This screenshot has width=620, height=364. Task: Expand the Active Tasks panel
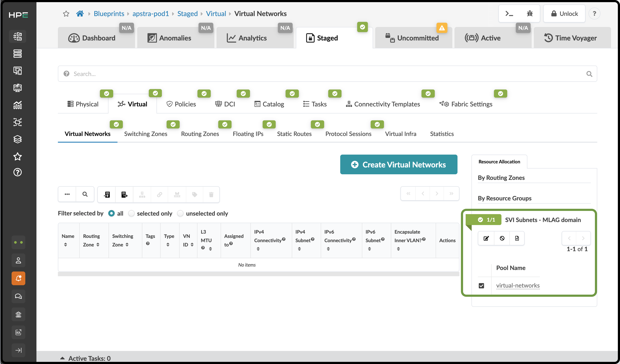click(x=62, y=358)
